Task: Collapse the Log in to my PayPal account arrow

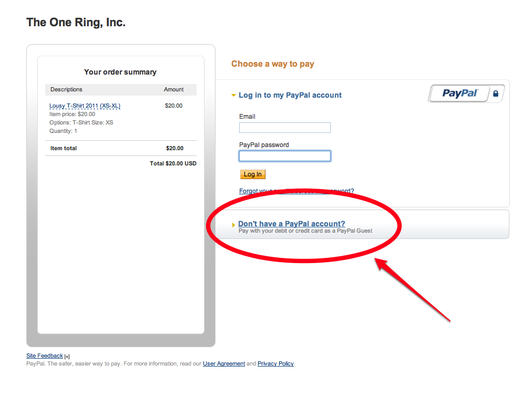Action: tap(233, 95)
